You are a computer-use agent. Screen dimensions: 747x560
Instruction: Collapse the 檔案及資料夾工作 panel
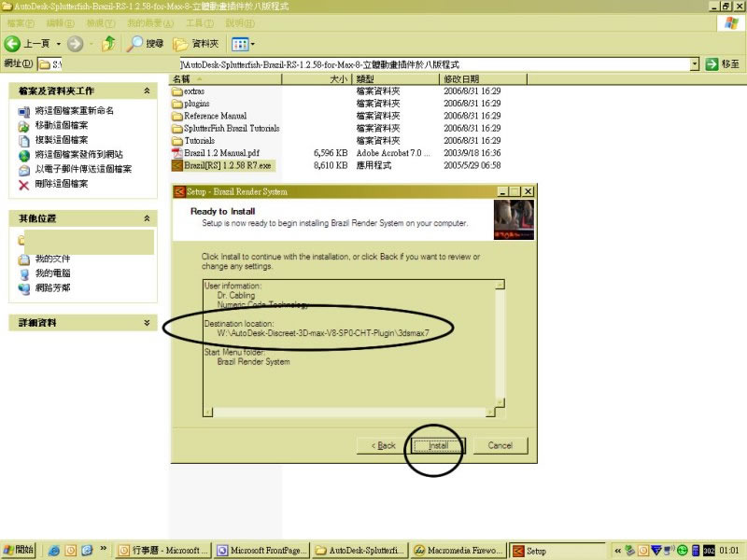[148, 91]
